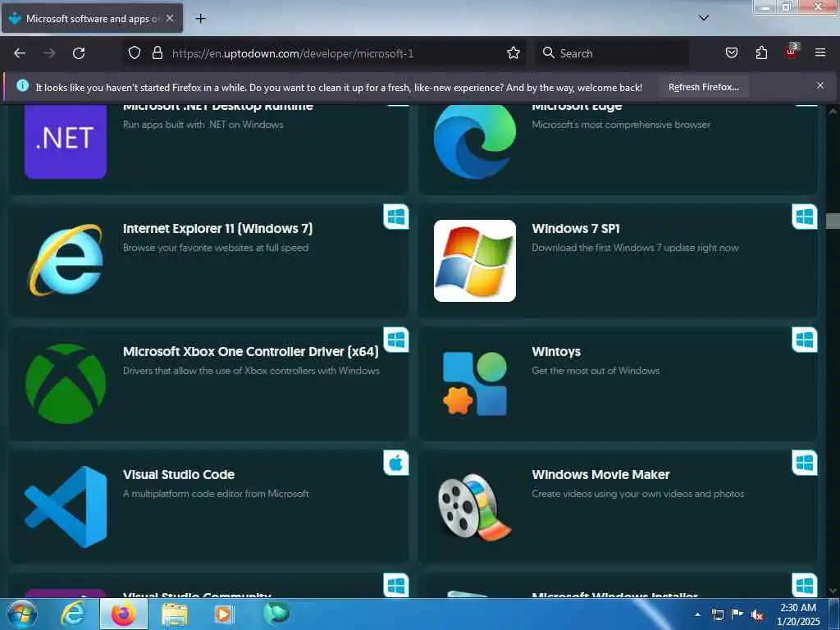This screenshot has width=840, height=630.
Task: Show hidden system tray icons
Action: click(697, 614)
